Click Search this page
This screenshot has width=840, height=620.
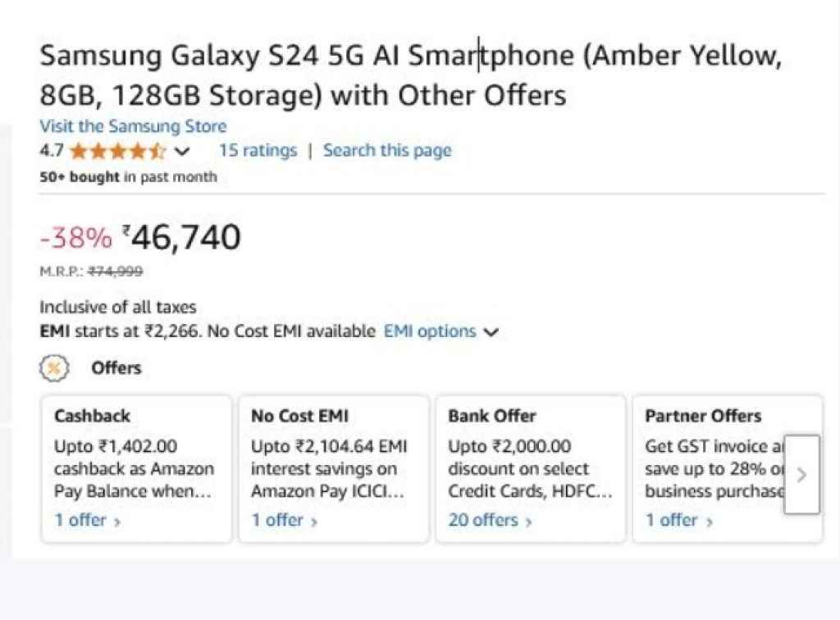(x=387, y=150)
